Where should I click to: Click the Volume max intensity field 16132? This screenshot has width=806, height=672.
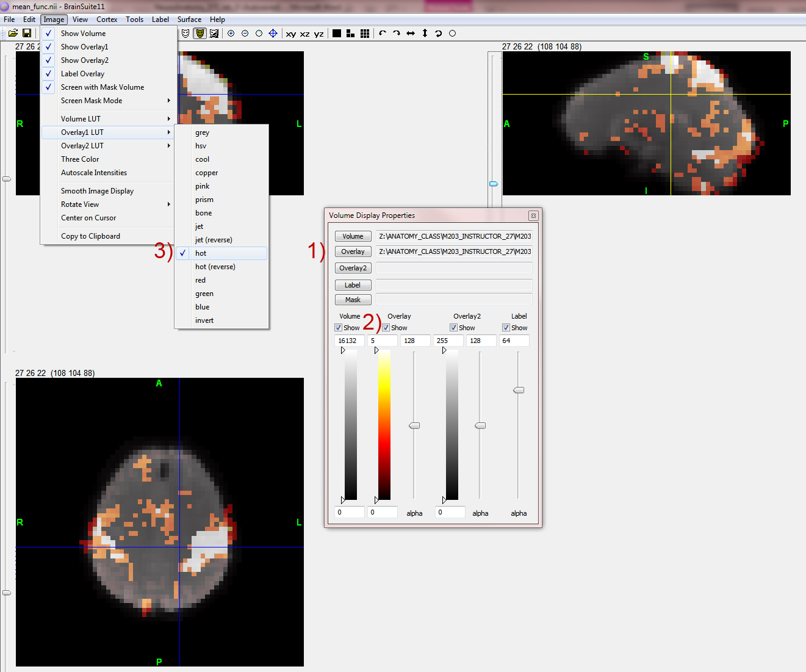click(x=350, y=341)
